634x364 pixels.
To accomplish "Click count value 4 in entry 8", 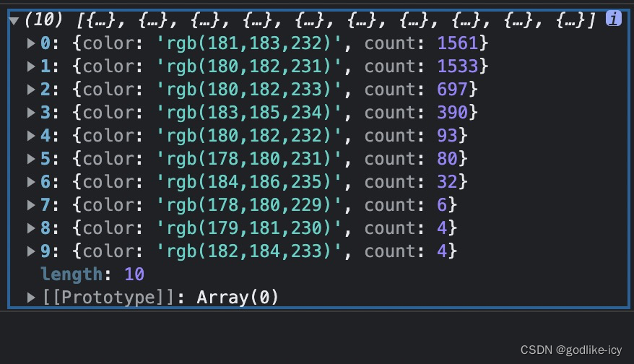I will click(x=442, y=227).
